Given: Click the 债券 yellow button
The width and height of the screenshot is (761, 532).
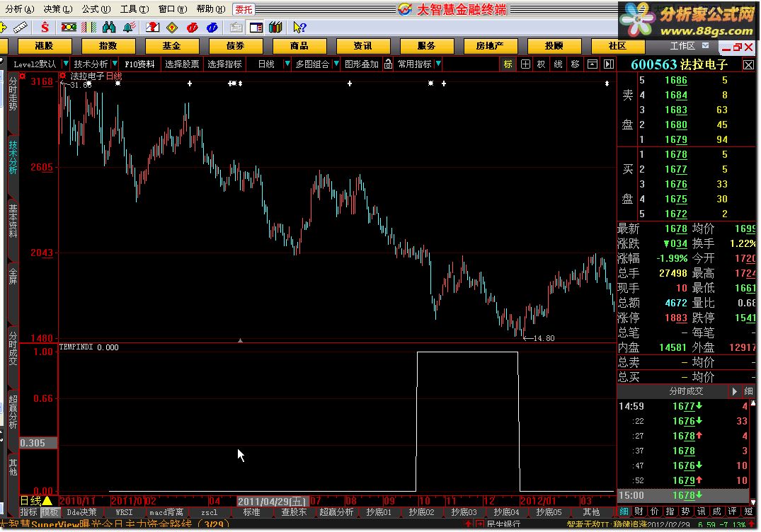Looking at the screenshot, I should pos(236,45).
